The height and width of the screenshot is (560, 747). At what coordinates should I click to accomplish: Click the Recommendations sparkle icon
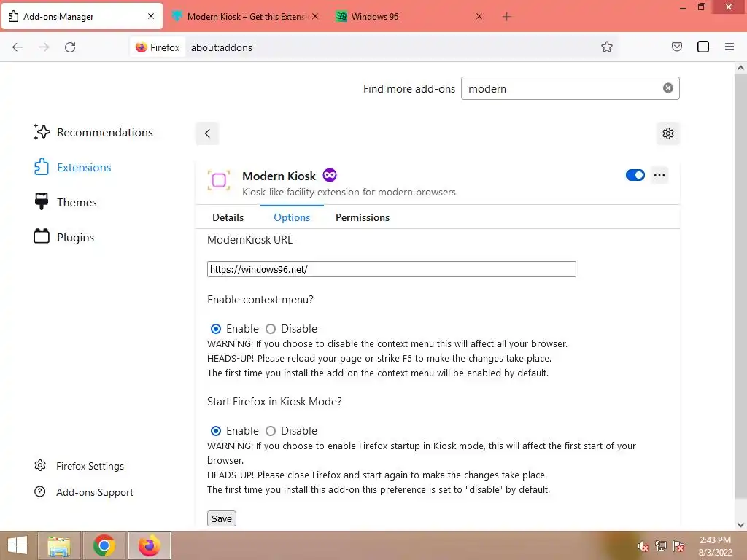tap(42, 132)
